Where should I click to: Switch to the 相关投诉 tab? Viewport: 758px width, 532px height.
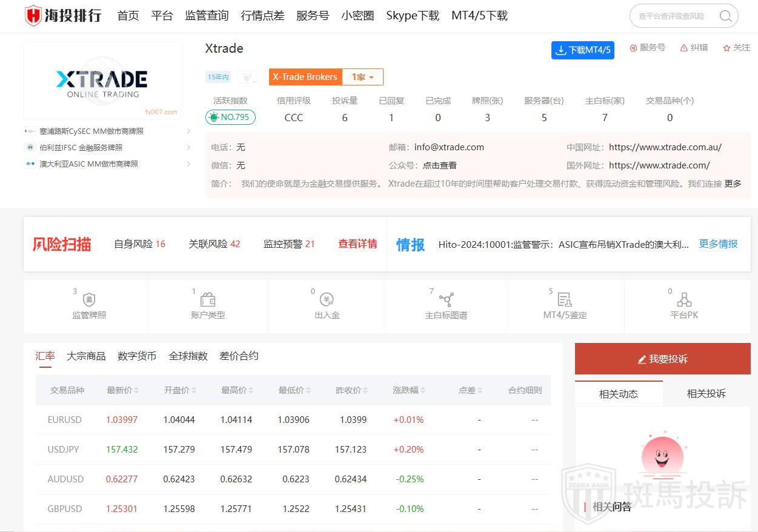(706, 394)
